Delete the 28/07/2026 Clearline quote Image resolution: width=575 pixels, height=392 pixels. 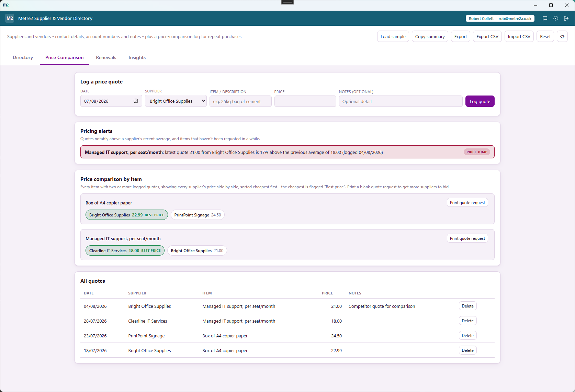click(467, 321)
